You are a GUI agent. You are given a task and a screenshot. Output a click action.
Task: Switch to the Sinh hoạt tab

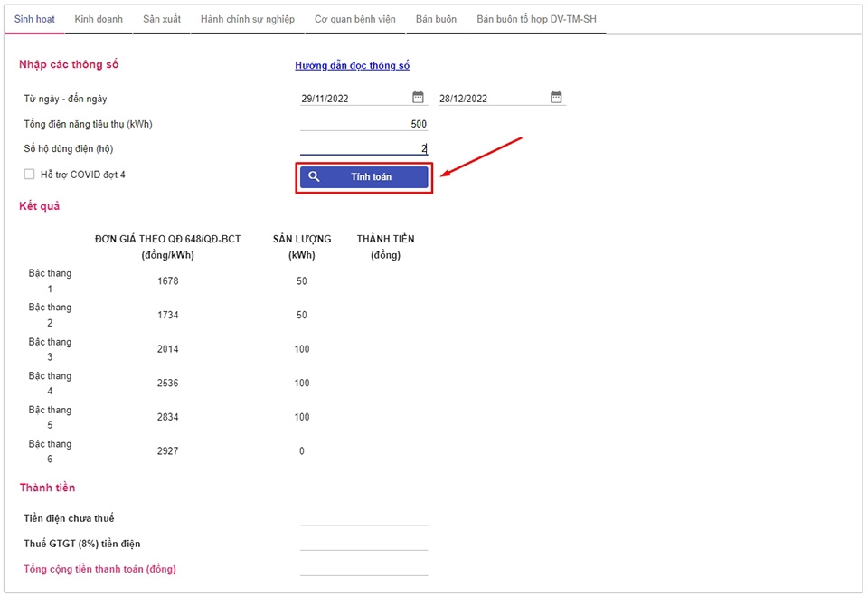(34, 19)
